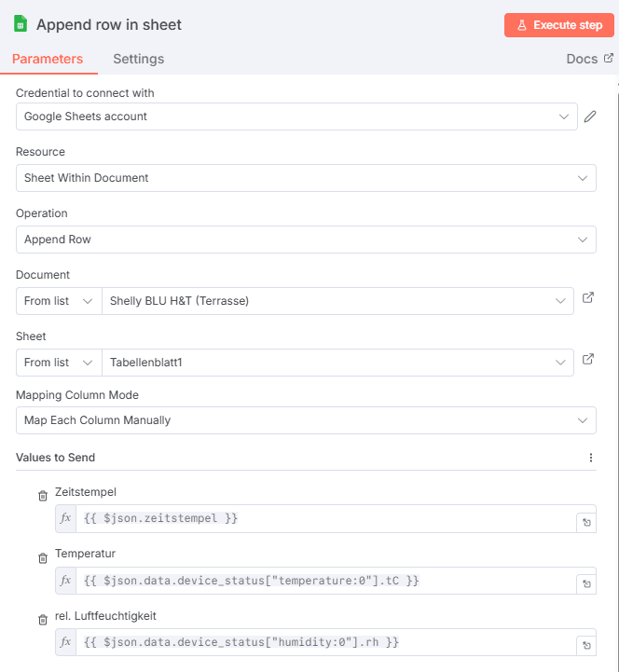The image size is (619, 672).
Task: Toggle the fx expression mode for Zeitstempel
Action: 65,518
